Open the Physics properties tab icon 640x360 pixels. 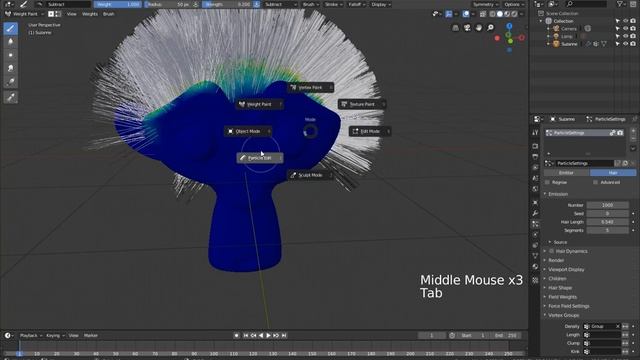tap(536, 234)
